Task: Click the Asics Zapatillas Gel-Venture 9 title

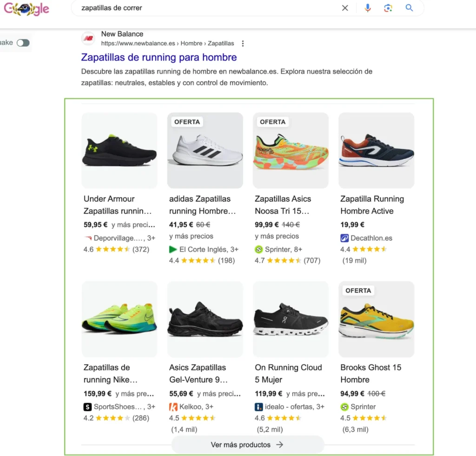Action: (x=198, y=373)
